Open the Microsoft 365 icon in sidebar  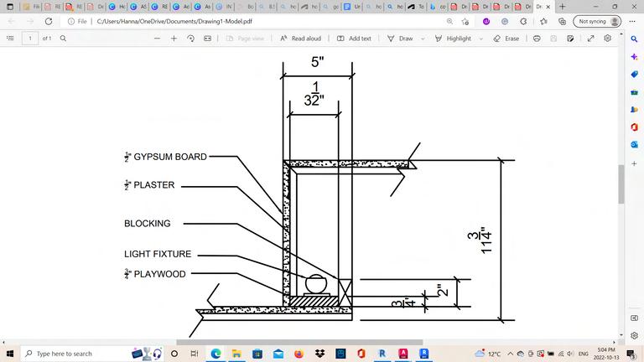point(634,127)
